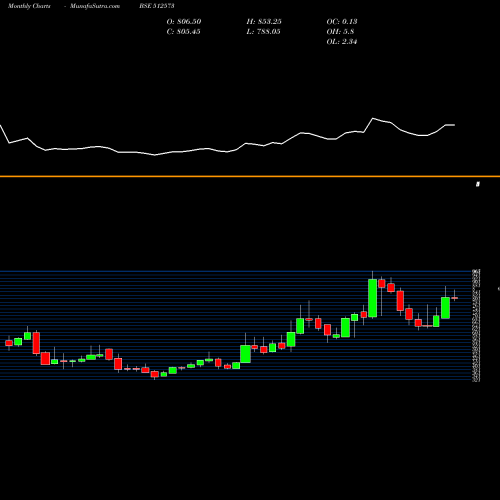Click the 'OC: 0.13' reading

pos(342,22)
